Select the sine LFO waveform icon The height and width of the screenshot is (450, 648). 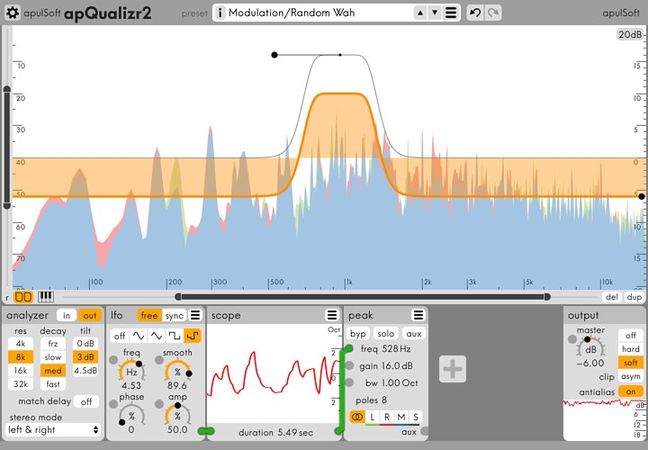[x=138, y=336]
